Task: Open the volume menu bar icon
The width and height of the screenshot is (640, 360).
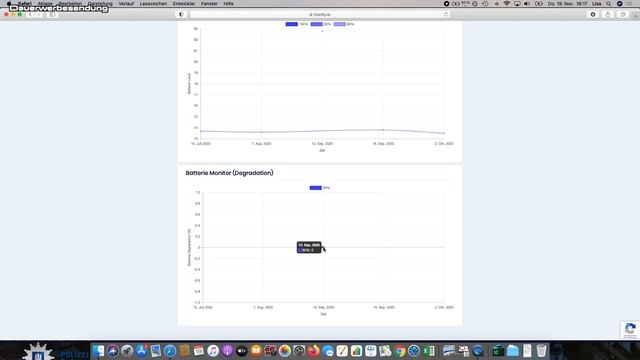Action: pyautogui.click(x=527, y=4)
